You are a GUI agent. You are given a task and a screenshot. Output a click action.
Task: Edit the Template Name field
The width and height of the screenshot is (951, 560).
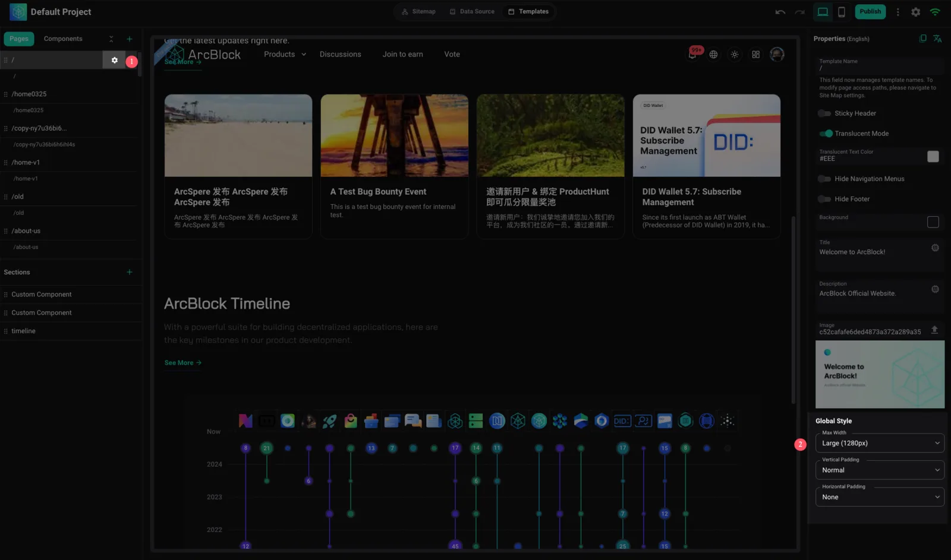880,65
